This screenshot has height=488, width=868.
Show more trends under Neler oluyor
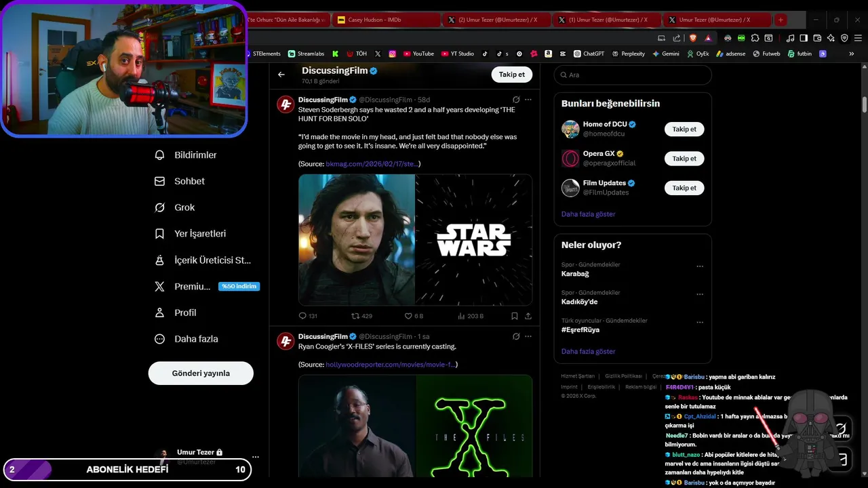click(x=588, y=352)
